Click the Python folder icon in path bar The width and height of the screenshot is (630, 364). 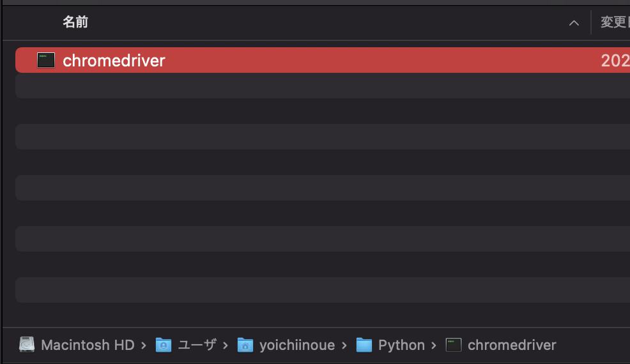point(364,345)
